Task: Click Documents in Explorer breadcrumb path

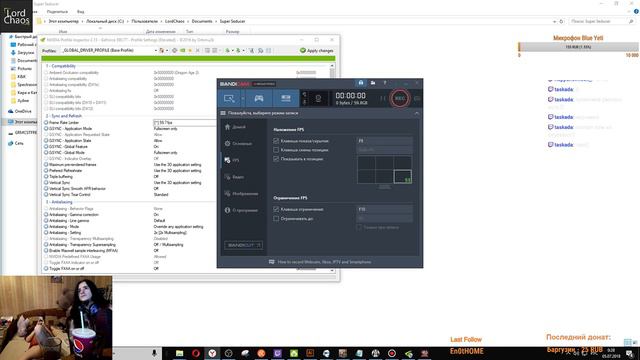Action: (202, 21)
